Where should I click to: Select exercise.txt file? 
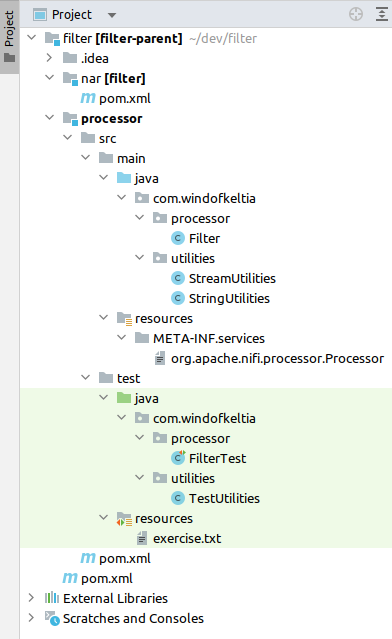click(187, 539)
